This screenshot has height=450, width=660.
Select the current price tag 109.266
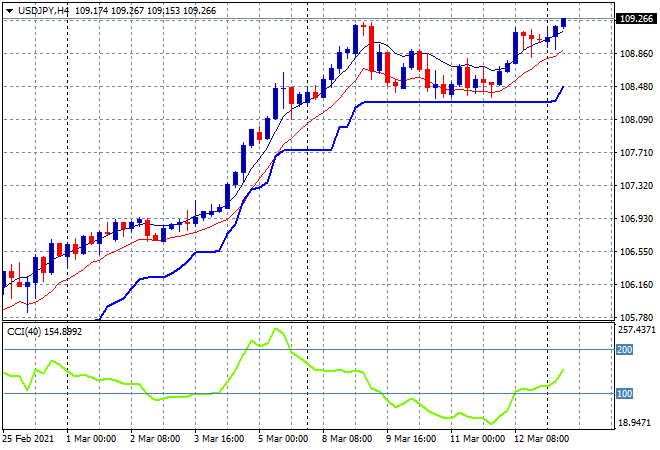pos(637,18)
